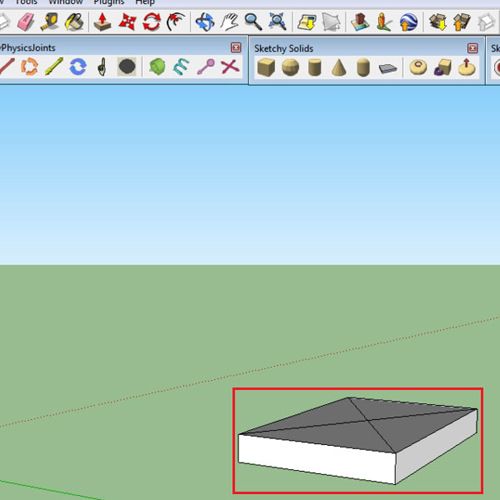Select the Zoom magnifier tool
The height and width of the screenshot is (500, 500).
click(253, 22)
